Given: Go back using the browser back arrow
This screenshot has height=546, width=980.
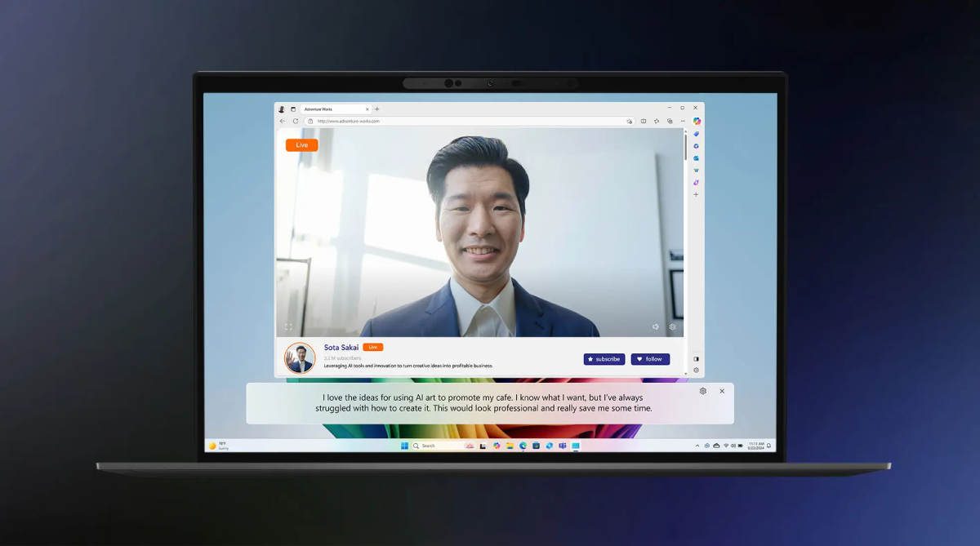Looking at the screenshot, I should (283, 121).
